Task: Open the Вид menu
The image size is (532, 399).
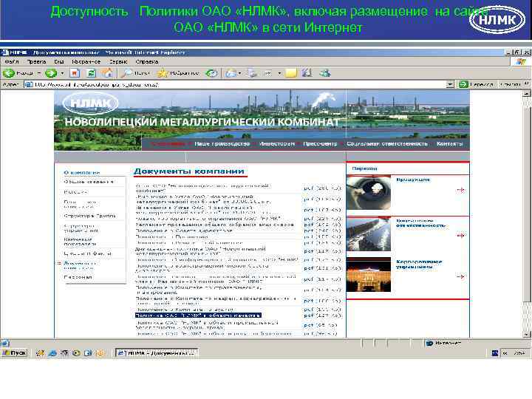Action: (x=58, y=62)
